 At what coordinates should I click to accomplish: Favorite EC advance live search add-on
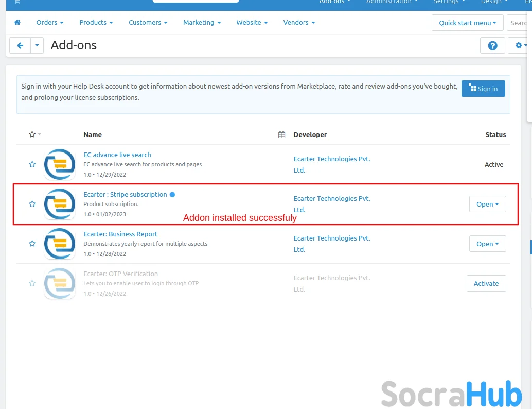(32, 164)
